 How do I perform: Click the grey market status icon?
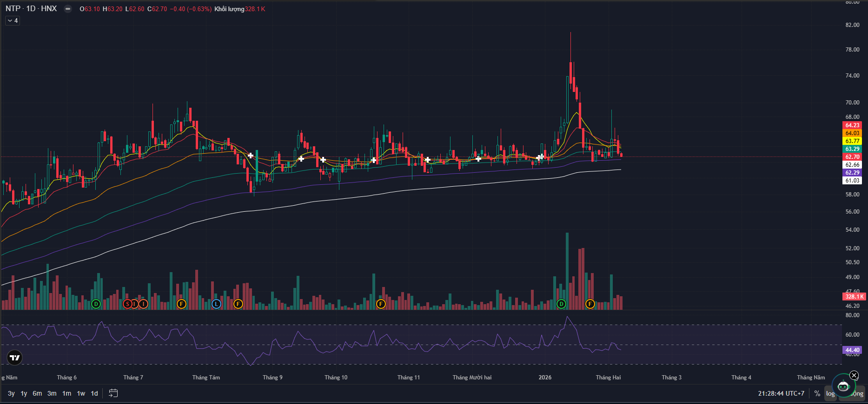point(68,9)
